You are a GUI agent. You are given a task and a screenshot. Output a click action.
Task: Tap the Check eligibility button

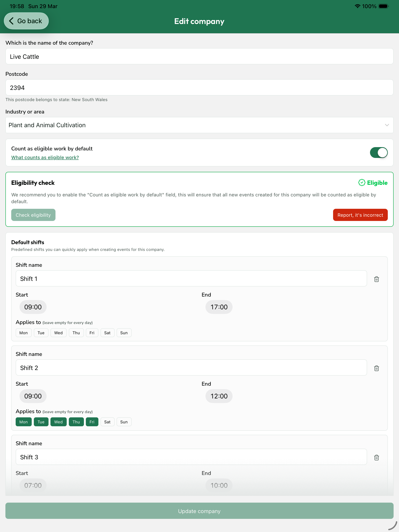click(x=33, y=215)
